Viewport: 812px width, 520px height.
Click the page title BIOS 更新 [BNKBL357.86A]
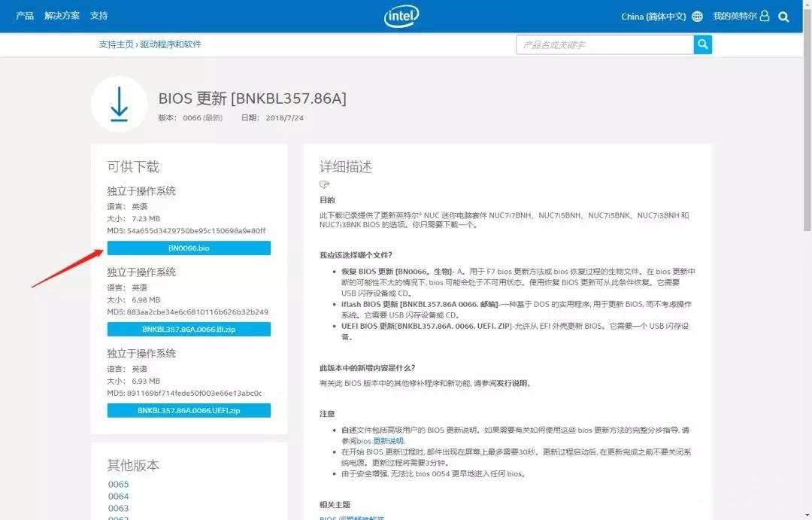[252, 99]
